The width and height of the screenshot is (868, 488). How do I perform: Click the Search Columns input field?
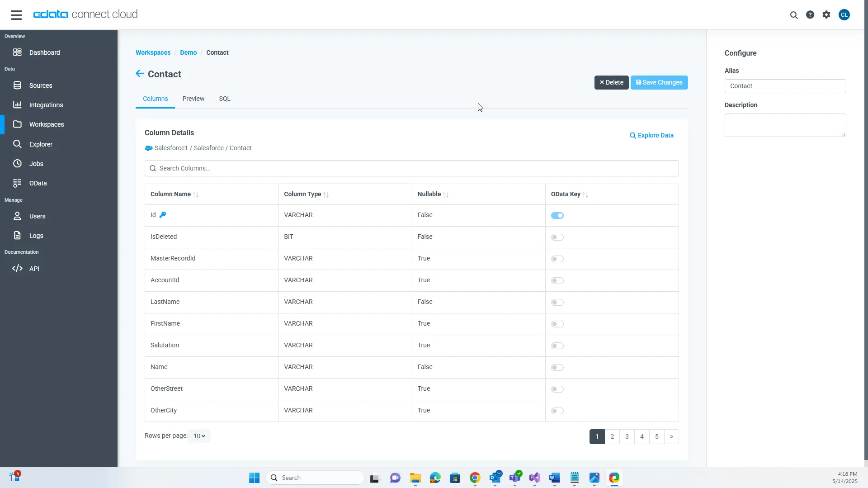(411, 168)
